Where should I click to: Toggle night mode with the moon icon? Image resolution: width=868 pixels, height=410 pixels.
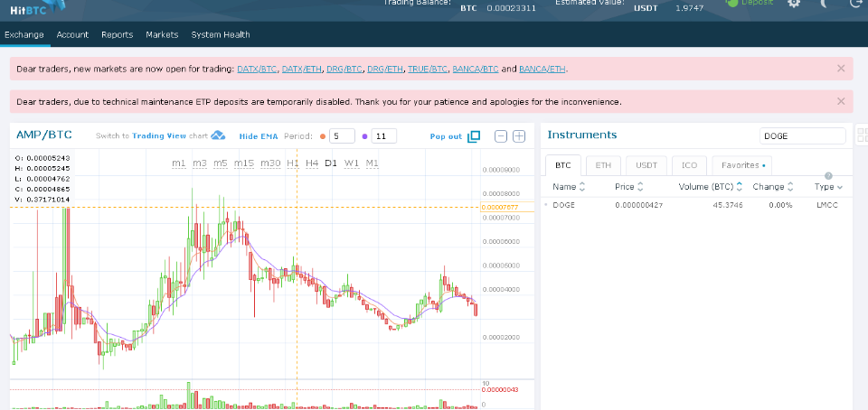[x=824, y=4]
